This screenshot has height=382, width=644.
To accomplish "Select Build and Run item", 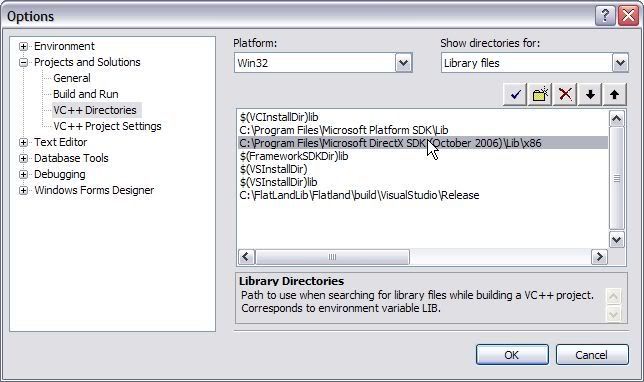I will 86,94.
